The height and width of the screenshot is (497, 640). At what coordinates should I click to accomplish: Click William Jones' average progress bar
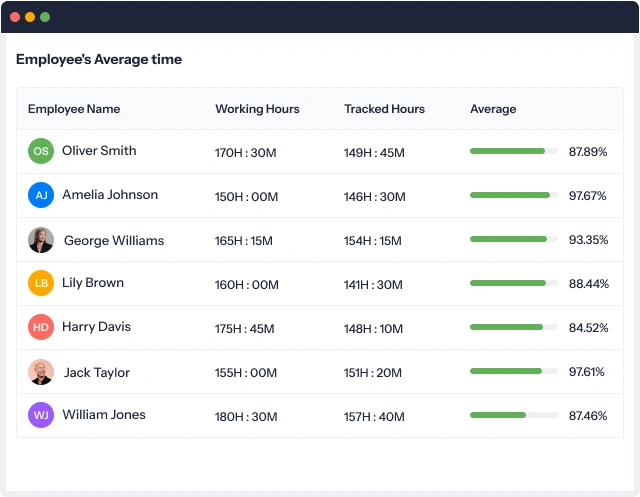point(513,415)
